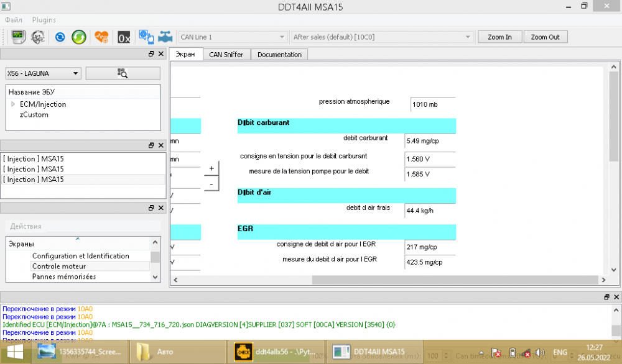Screen dimensions: 622x364
Task: Open the Авто folder on the taskbar
Action: [178, 352]
